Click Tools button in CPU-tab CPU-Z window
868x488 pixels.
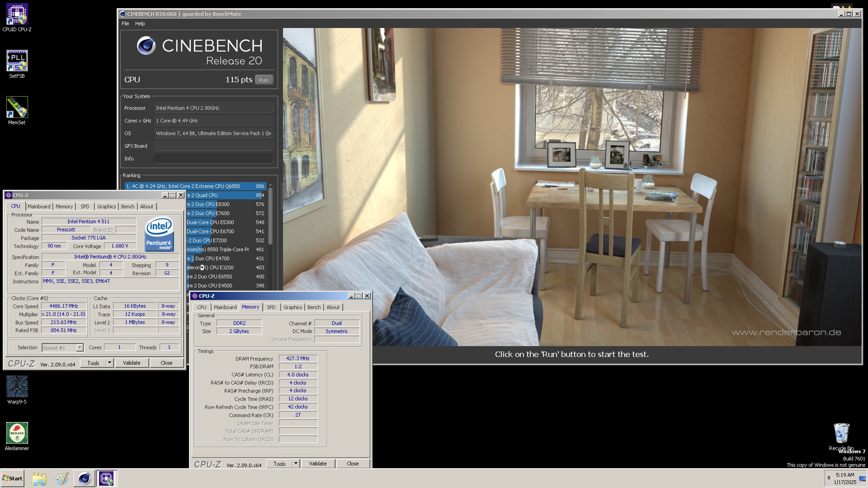pyautogui.click(x=94, y=363)
